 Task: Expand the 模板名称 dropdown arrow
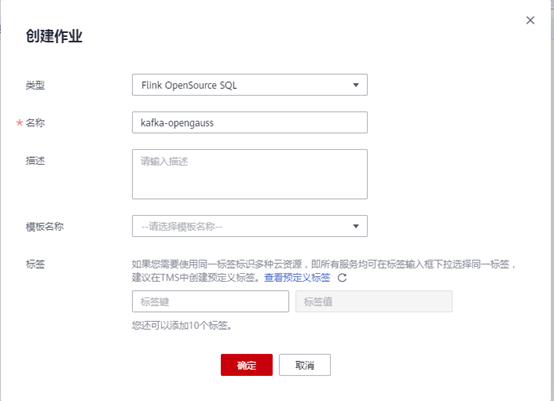coord(356,226)
